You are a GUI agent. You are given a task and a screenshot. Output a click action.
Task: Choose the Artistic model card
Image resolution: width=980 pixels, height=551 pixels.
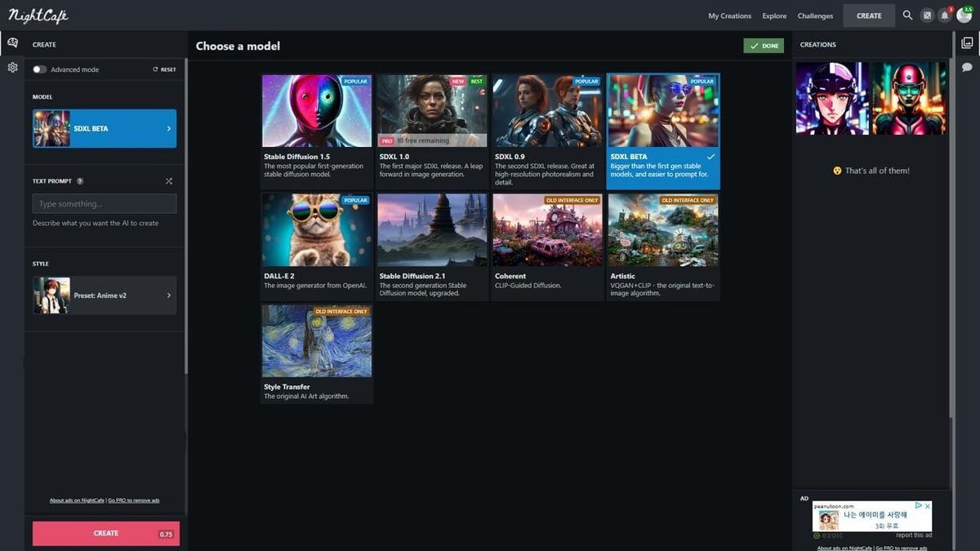(x=663, y=247)
